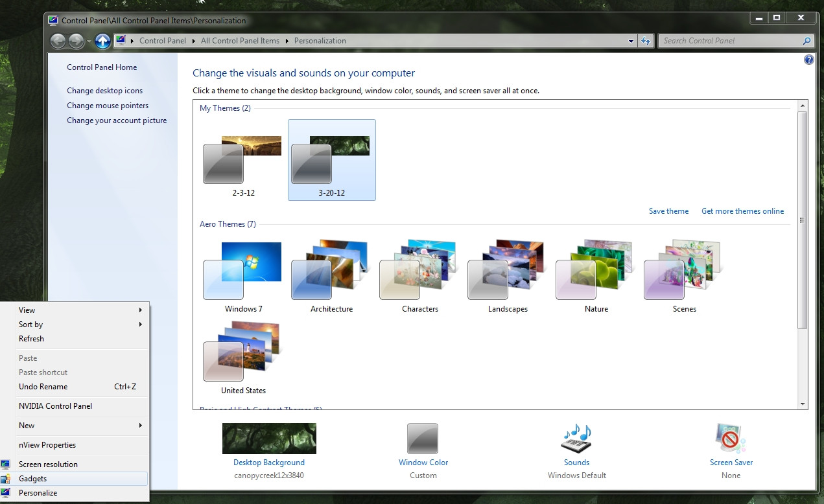Apply the Scenes theme
The image size is (824, 504).
pos(684,277)
